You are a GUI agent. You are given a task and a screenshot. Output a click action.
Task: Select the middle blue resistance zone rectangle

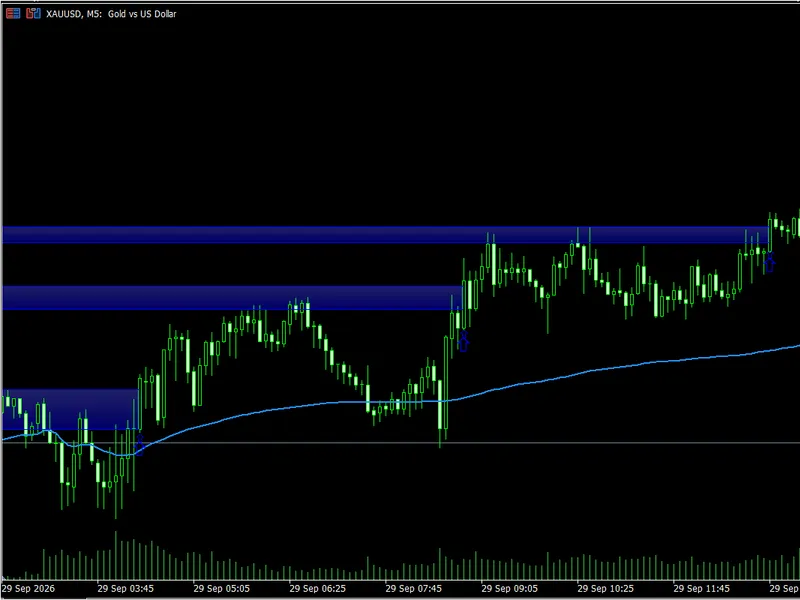(232, 297)
